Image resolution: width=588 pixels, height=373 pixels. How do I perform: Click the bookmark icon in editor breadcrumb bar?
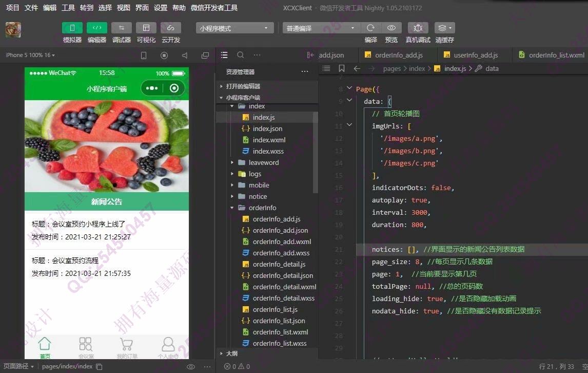[x=342, y=68]
